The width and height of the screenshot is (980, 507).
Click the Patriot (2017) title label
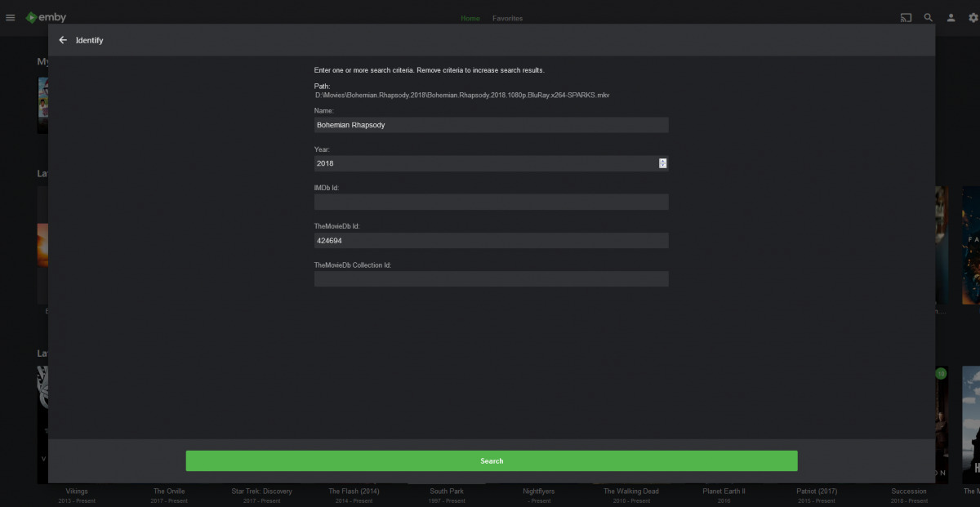coord(817,491)
